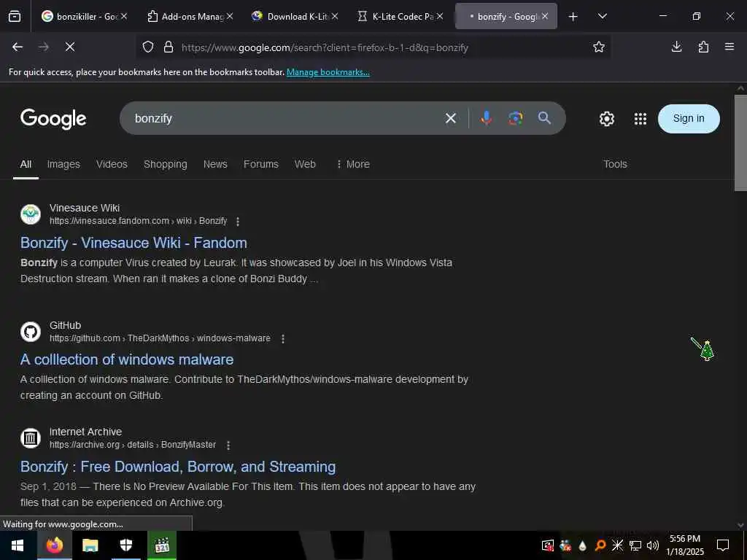Select the All results filter

[x=26, y=164]
